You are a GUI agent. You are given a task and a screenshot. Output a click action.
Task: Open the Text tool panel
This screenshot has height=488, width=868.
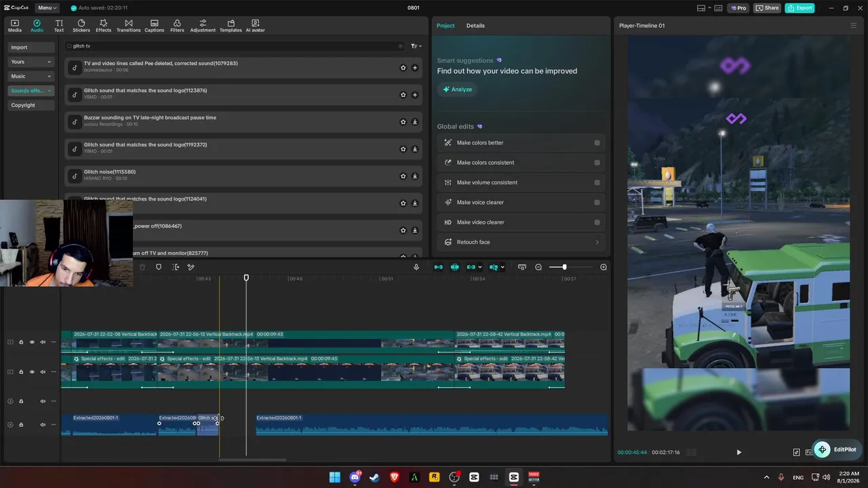pos(59,26)
